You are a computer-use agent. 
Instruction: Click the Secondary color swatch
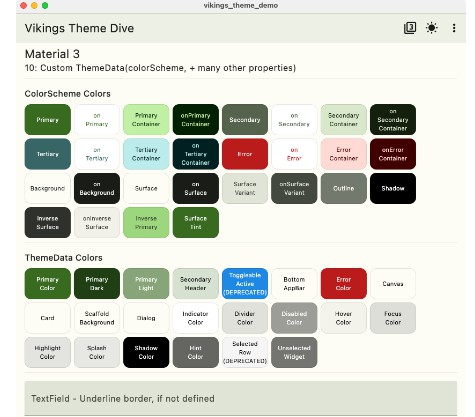coord(245,120)
